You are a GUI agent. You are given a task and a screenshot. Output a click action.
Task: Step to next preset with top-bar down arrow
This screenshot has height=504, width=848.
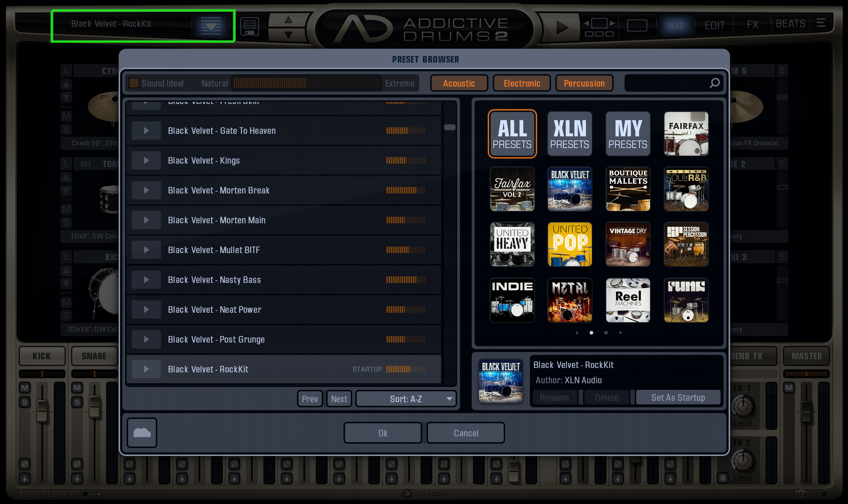click(x=288, y=35)
